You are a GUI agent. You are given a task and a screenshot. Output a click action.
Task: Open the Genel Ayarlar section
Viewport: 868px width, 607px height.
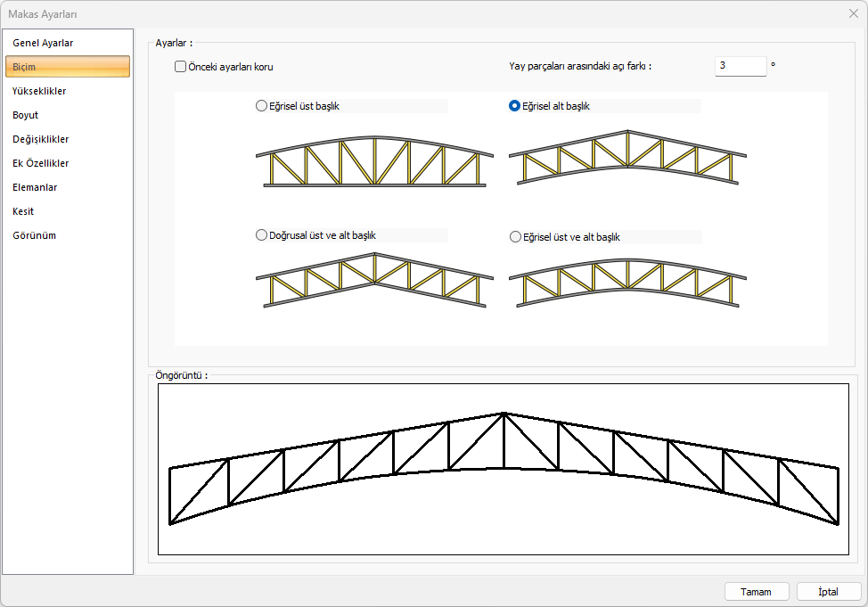pyautogui.click(x=43, y=43)
